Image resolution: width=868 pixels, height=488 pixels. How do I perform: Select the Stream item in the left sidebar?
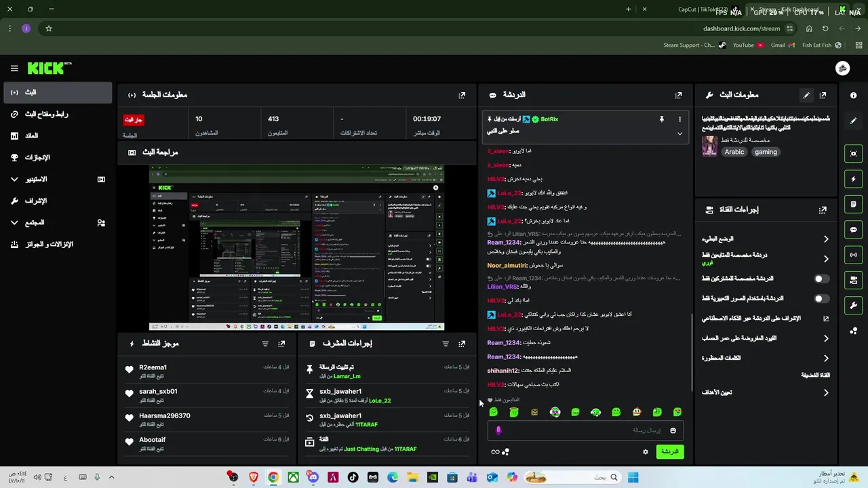58,92
